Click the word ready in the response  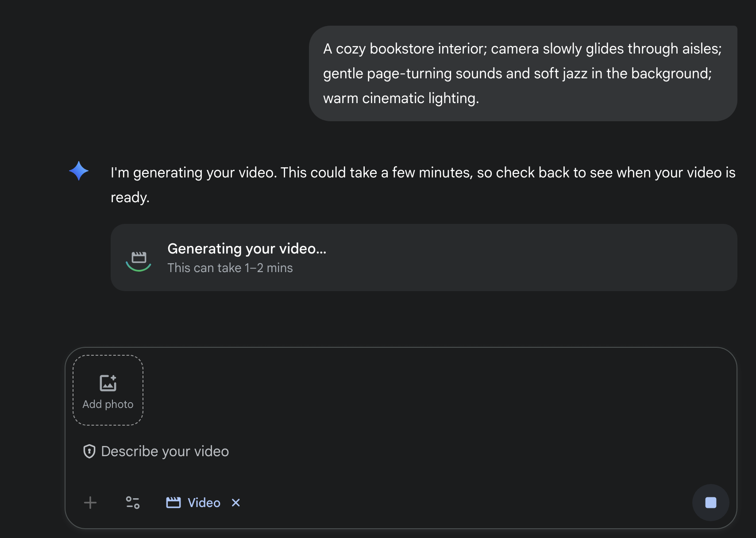(130, 197)
